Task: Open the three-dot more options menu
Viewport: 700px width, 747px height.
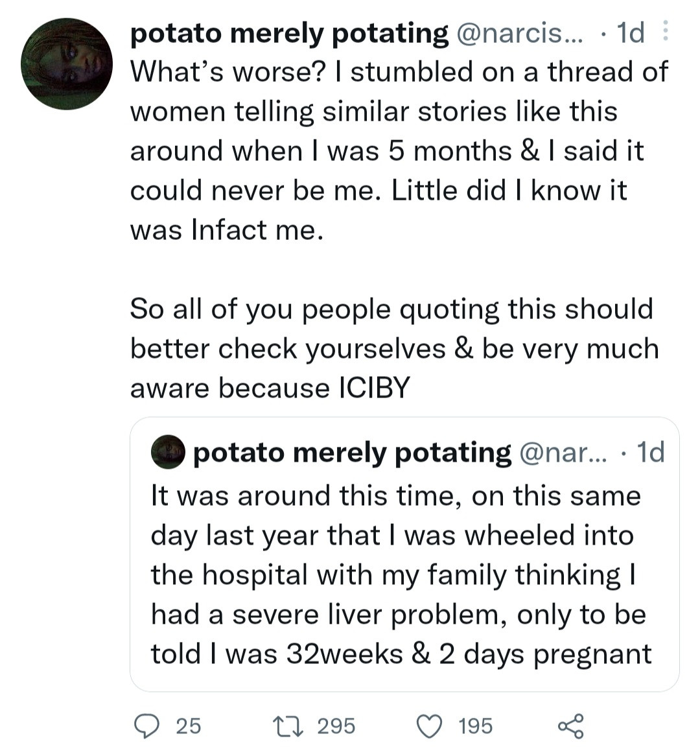Action: coord(665,31)
